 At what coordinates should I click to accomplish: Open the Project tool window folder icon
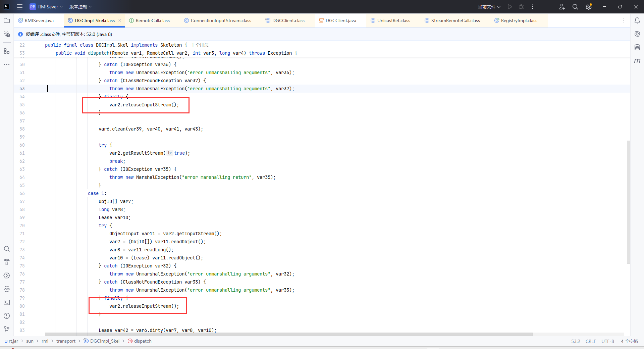[7, 20]
